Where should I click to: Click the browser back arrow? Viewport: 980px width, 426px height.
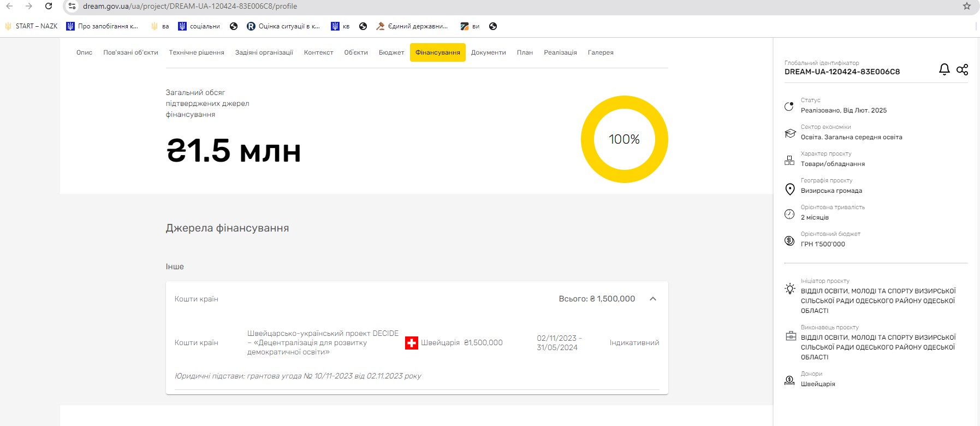[9, 6]
